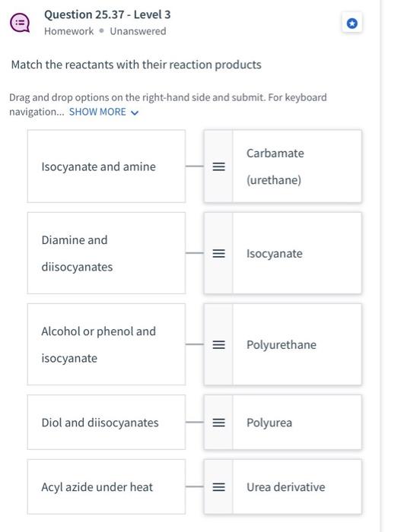Select the Urea derivative answer card

tap(283, 487)
